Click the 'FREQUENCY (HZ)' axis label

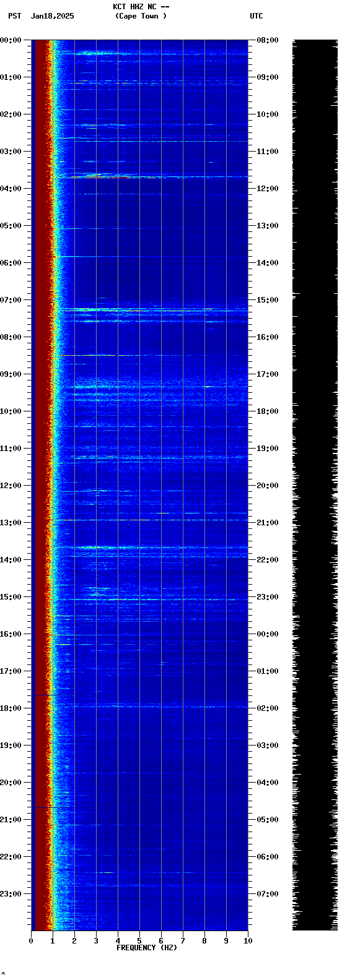point(147,947)
